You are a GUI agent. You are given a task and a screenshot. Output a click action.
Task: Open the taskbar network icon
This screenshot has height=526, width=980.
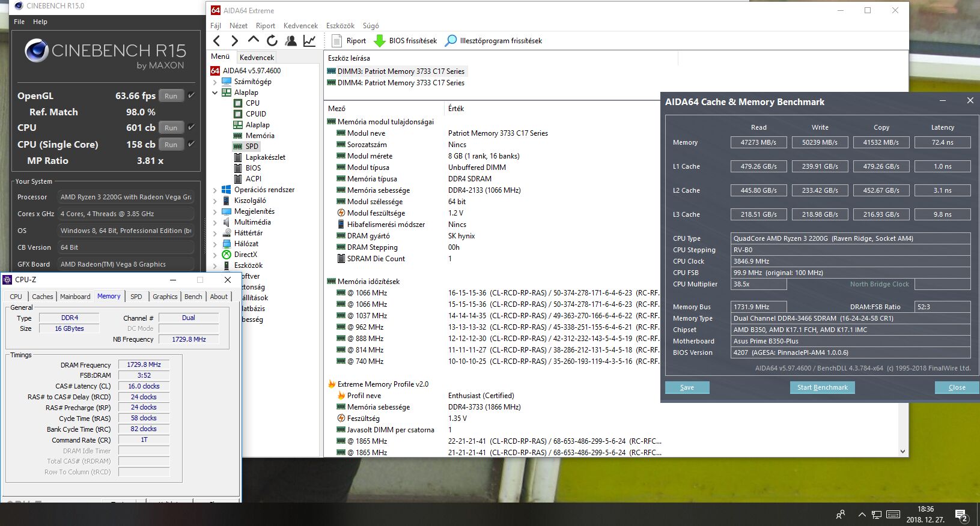[877, 515]
